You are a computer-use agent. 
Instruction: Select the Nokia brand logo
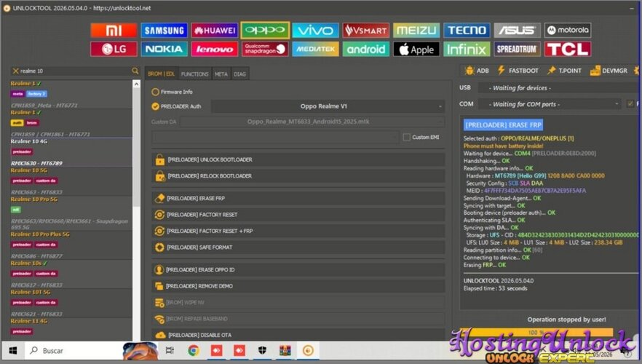tap(165, 49)
